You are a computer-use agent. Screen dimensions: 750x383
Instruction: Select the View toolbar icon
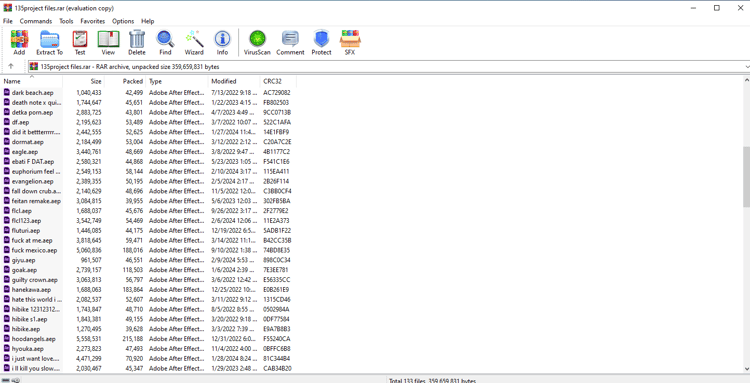(108, 43)
